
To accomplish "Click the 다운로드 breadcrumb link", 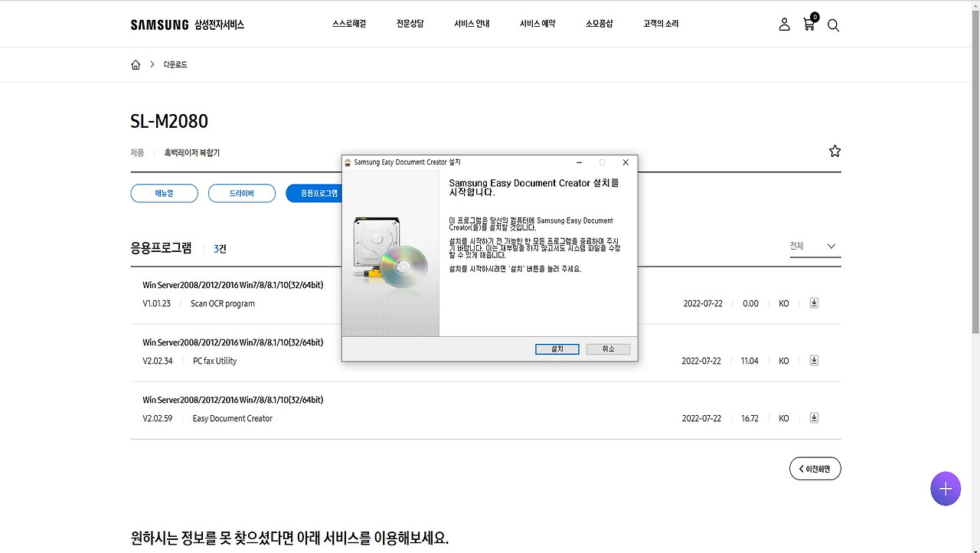I will (175, 64).
